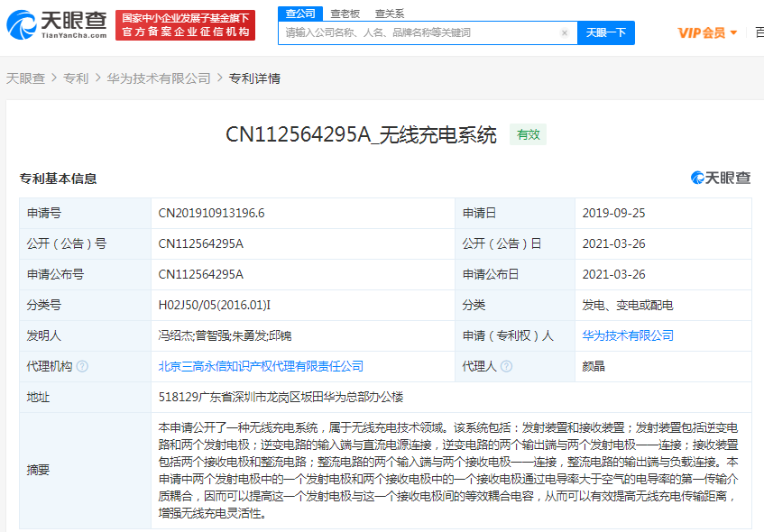Viewport: 764px width, 532px height.
Task: Switch to the 查老板 search tab
Action: click(x=345, y=14)
